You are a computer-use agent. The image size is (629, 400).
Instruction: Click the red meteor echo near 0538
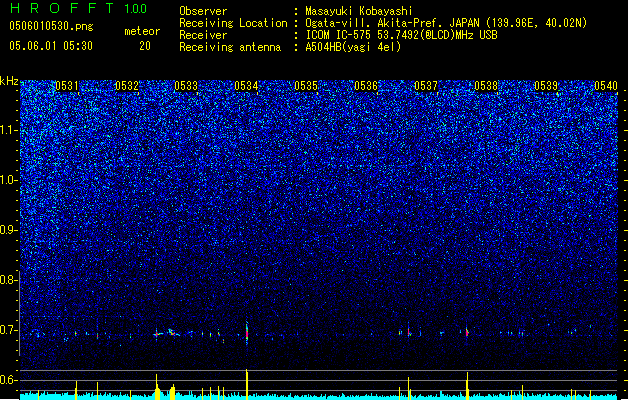(467, 332)
